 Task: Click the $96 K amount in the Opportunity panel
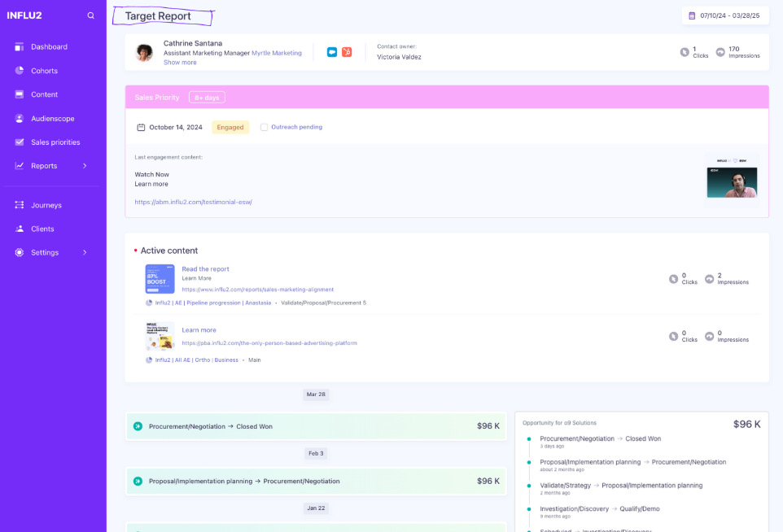[x=746, y=424]
